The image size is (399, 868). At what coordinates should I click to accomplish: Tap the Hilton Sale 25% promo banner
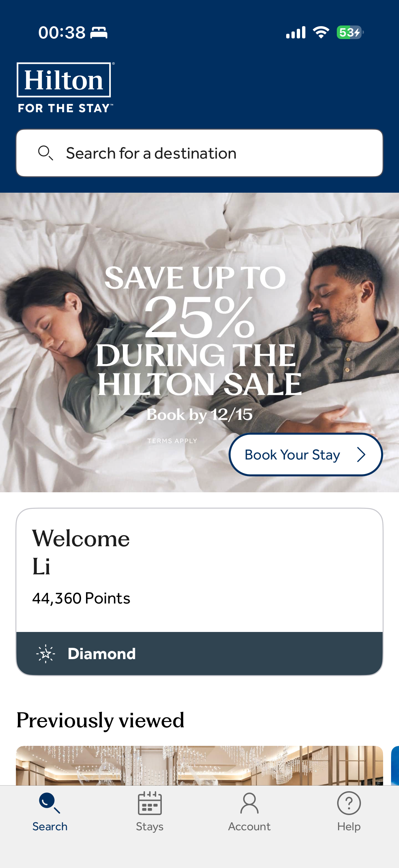tap(199, 342)
